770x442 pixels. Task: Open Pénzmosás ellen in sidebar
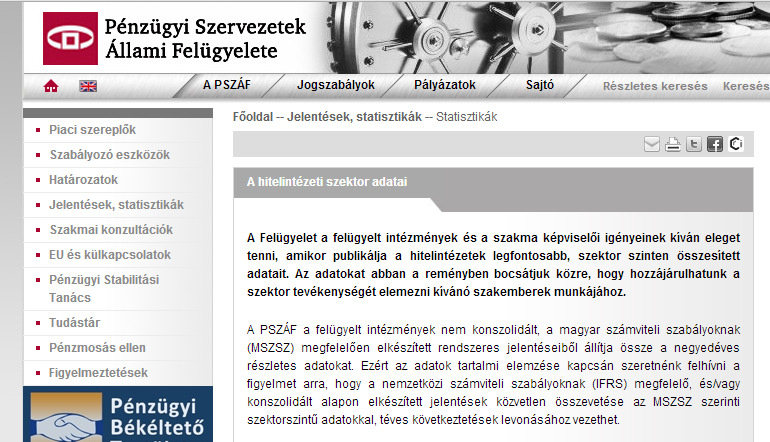(97, 348)
